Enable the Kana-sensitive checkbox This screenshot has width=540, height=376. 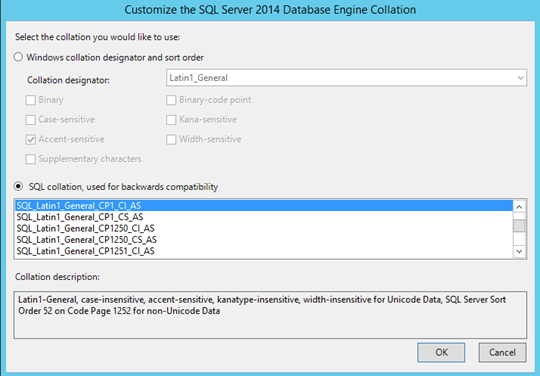point(171,120)
